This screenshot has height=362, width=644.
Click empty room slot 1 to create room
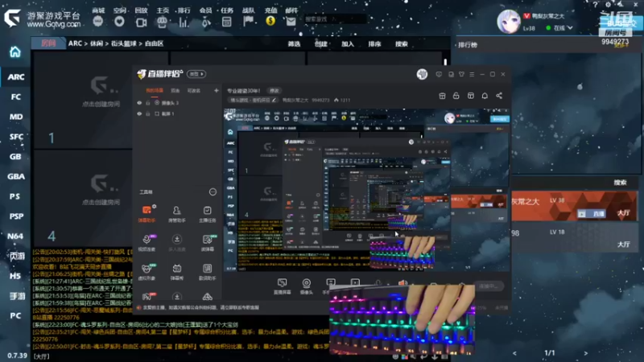100,100
